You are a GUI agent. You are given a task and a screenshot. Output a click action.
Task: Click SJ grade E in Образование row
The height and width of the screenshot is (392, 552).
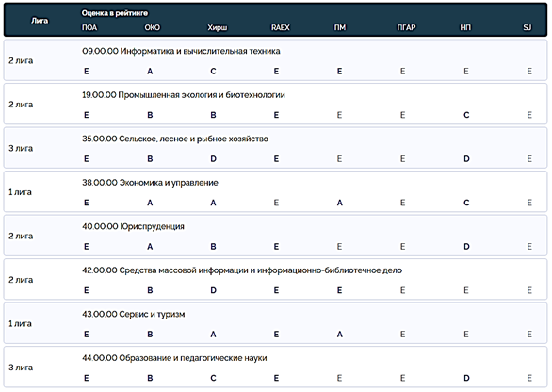click(x=529, y=378)
